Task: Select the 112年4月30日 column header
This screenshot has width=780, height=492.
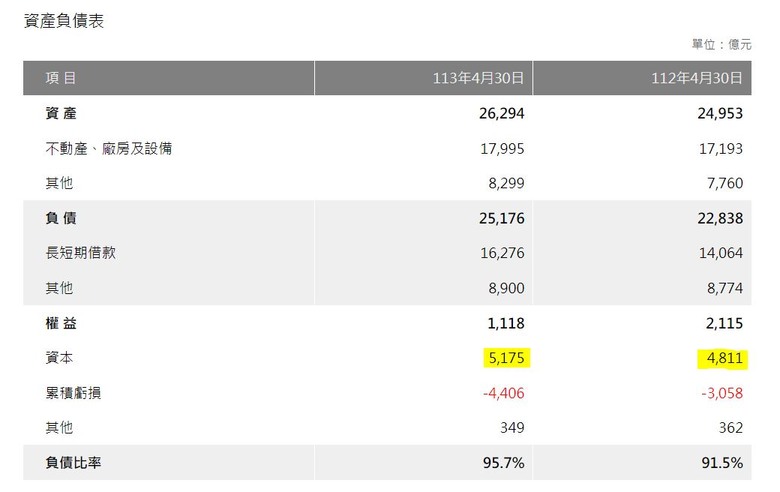Action: click(x=697, y=78)
